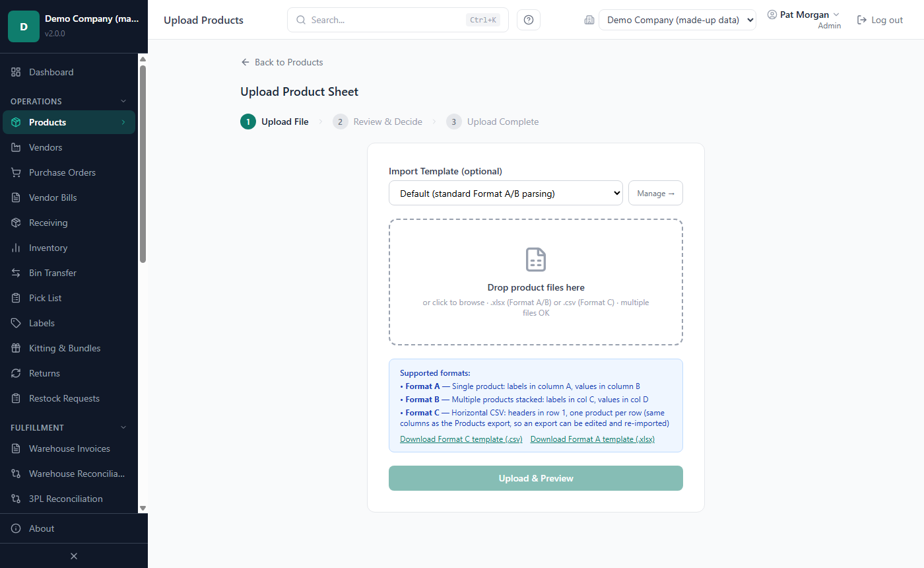Click the Returns refresh icon
Viewport: 924px width, 568px height.
coord(16,373)
